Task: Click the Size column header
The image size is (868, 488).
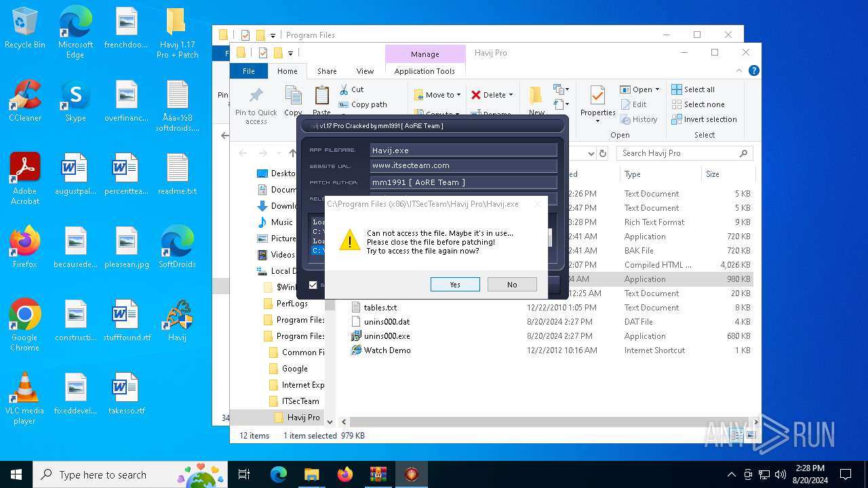Action: [x=727, y=174]
